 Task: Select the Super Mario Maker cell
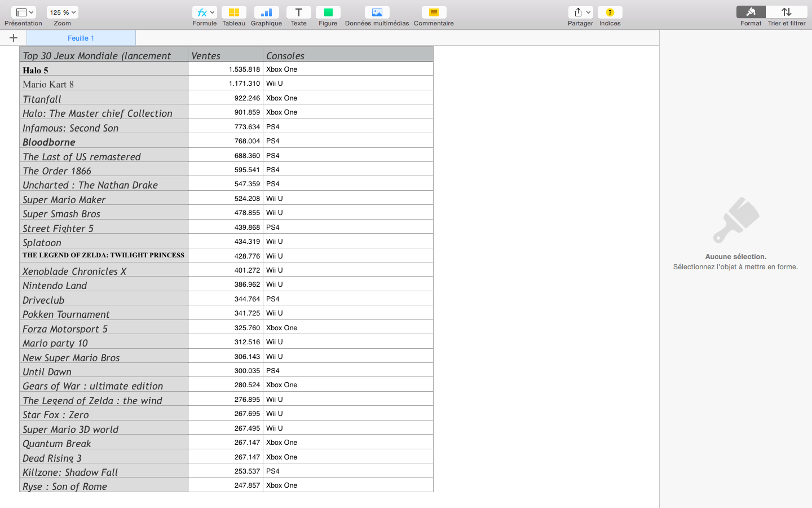pyautogui.click(x=104, y=198)
